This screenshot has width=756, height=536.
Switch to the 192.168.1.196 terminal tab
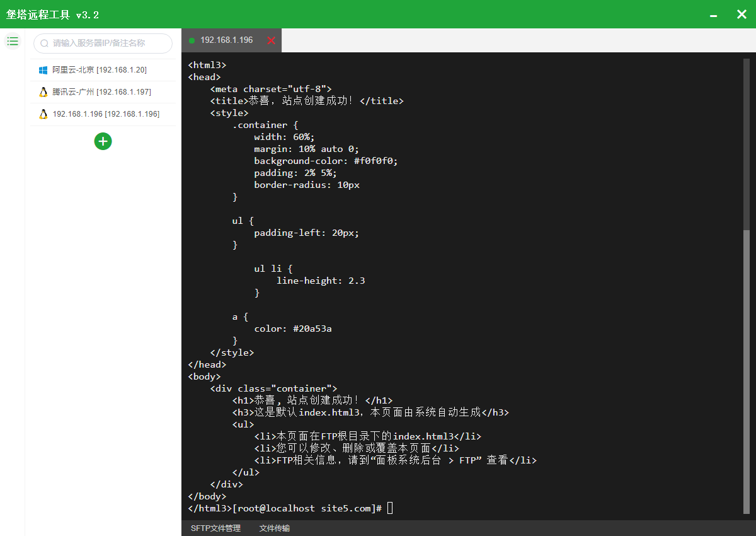pos(226,40)
